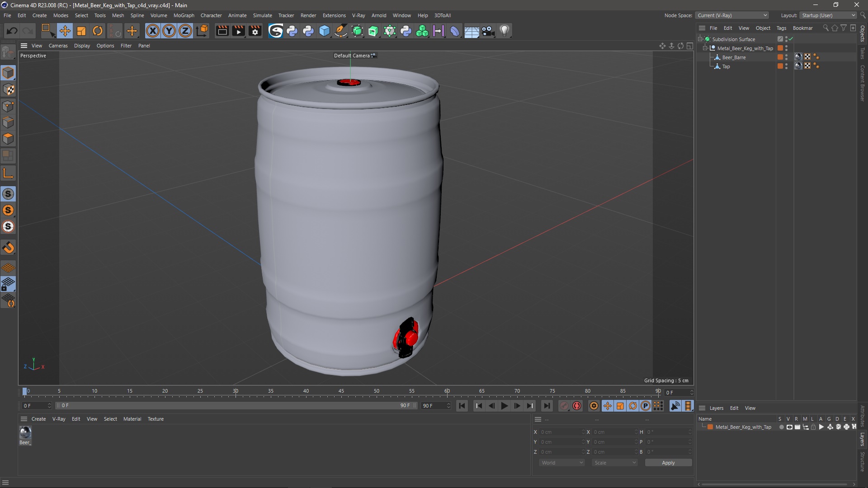Open Attributes side tab
Image resolution: width=868 pixels, height=488 pixels.
pyautogui.click(x=863, y=416)
